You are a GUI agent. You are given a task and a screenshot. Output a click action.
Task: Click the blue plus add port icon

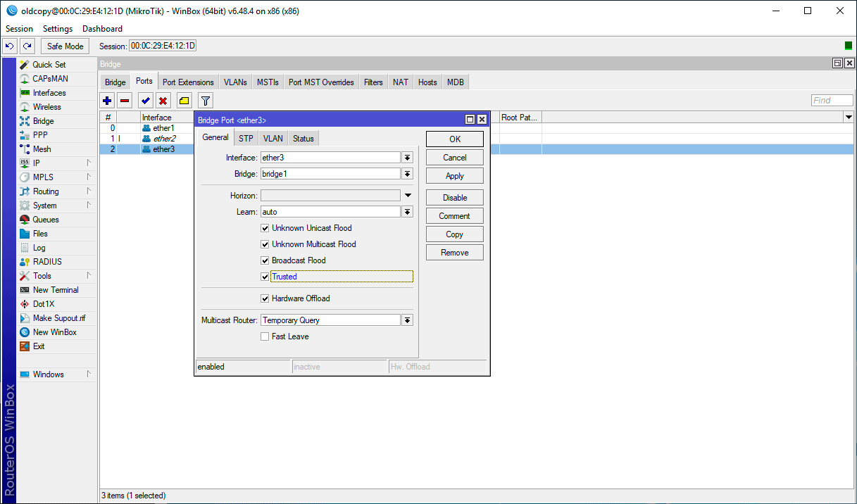[x=107, y=101]
